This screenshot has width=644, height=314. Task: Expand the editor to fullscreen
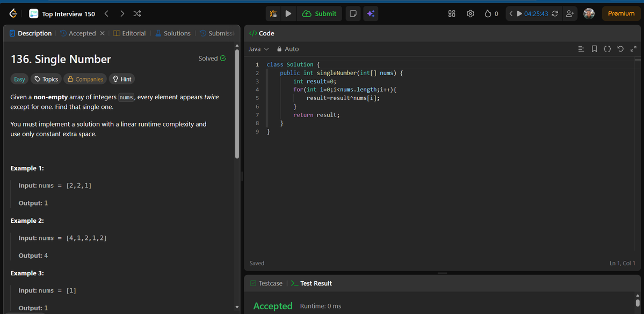pyautogui.click(x=633, y=49)
